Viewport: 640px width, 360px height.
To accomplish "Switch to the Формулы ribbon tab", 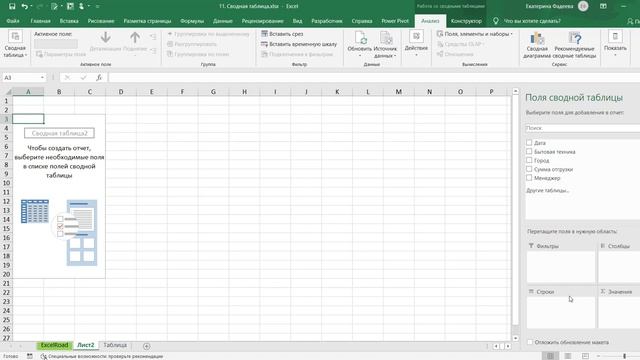I will pyautogui.click(x=192, y=21).
